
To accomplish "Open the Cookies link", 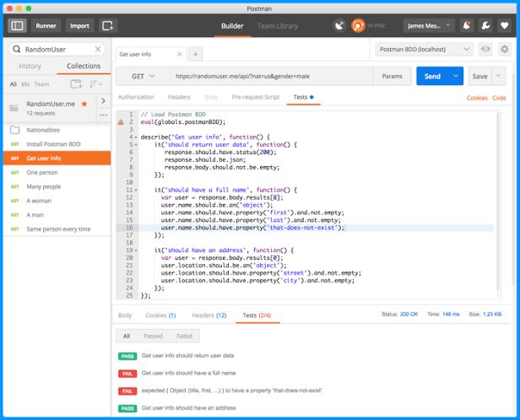I will (x=477, y=98).
